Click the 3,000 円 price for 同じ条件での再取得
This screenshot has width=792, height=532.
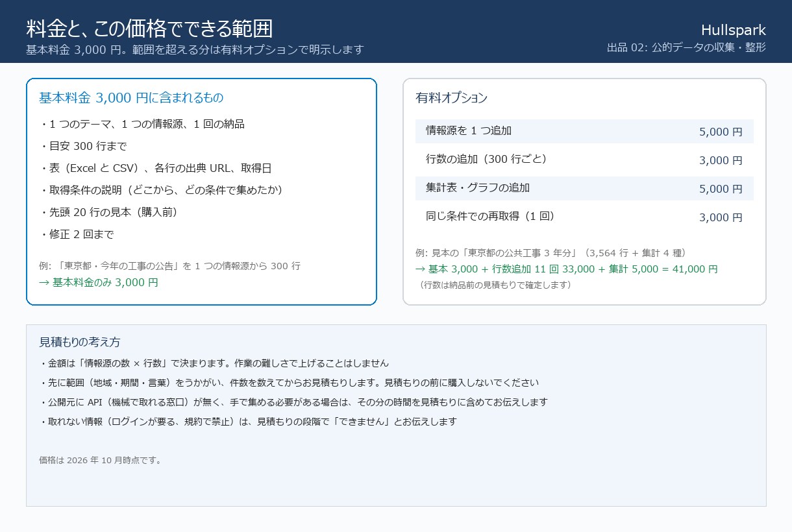tap(721, 217)
